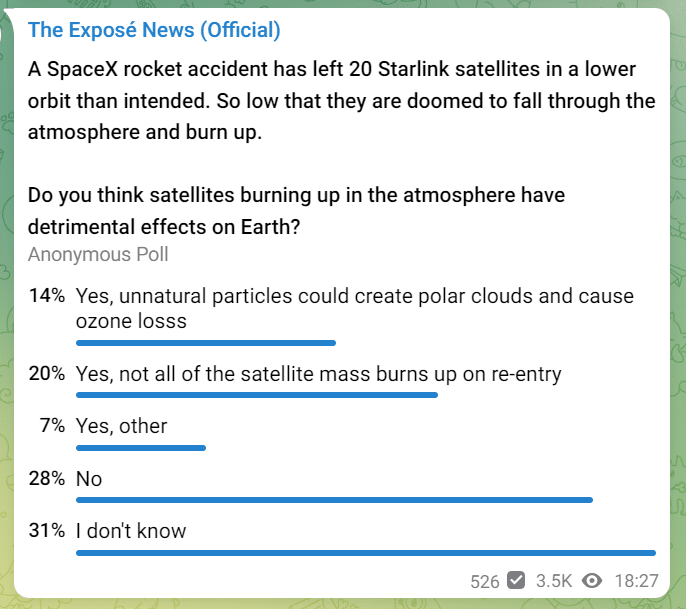Click the 14% result bar
Screen dimensions: 686x609
point(206,343)
